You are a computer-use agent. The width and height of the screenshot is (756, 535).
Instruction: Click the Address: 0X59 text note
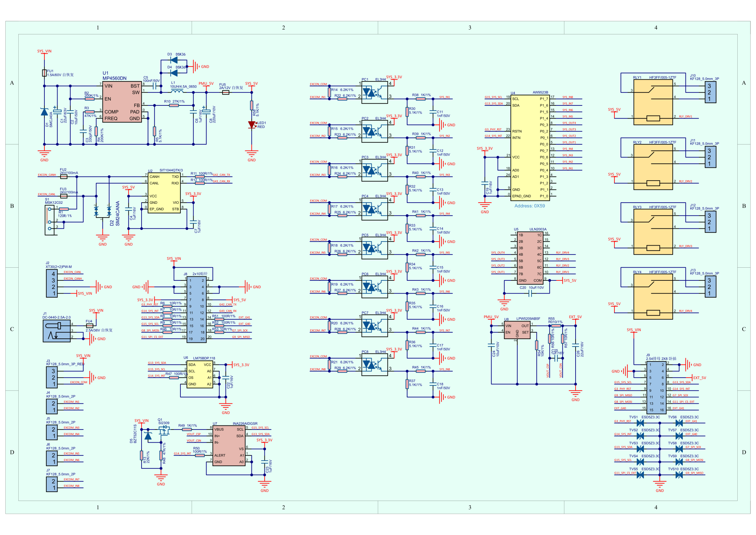click(529, 206)
